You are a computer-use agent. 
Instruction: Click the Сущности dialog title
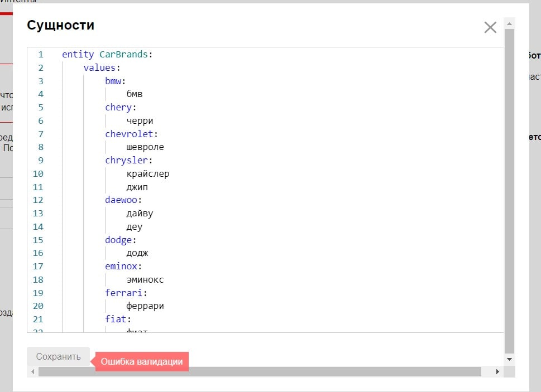[61, 25]
